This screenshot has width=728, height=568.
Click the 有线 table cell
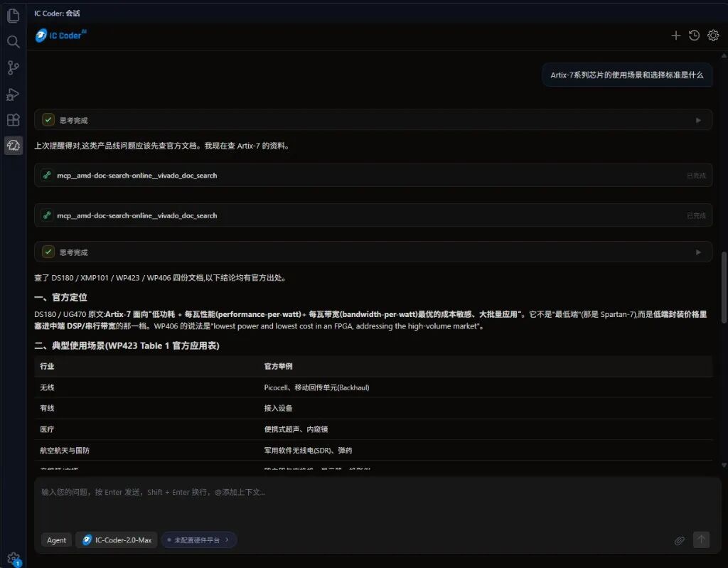point(47,408)
